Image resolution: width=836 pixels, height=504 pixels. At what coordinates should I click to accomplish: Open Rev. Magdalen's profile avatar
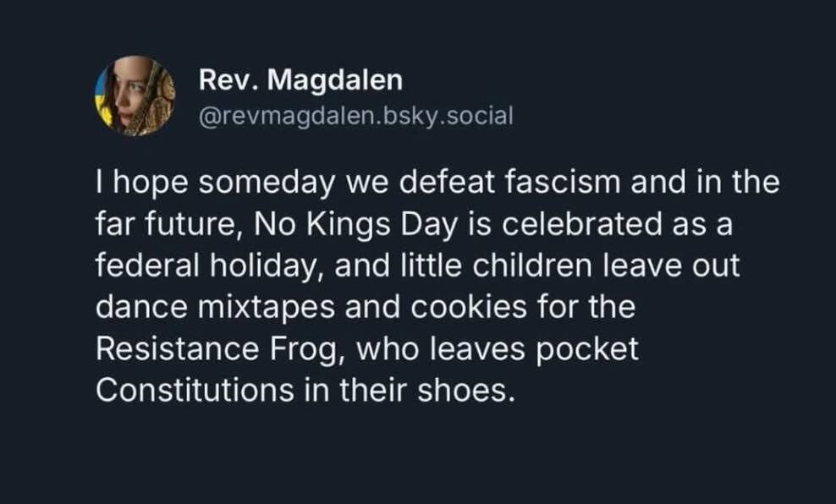(134, 96)
